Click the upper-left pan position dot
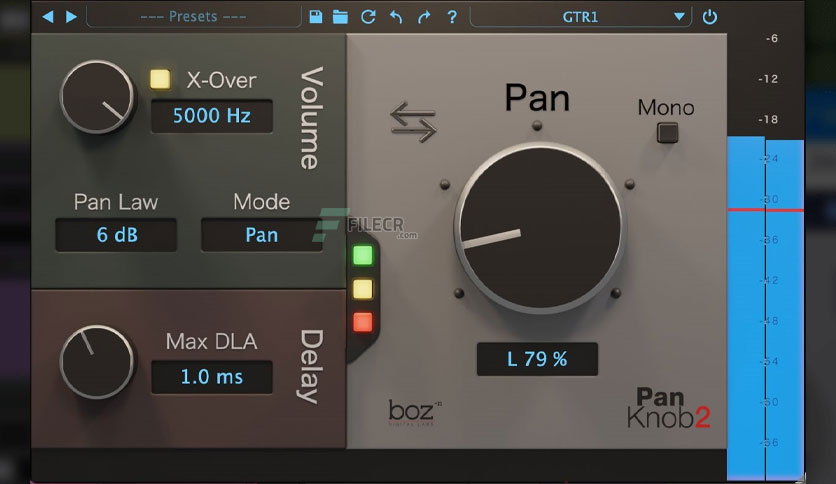 (x=445, y=185)
